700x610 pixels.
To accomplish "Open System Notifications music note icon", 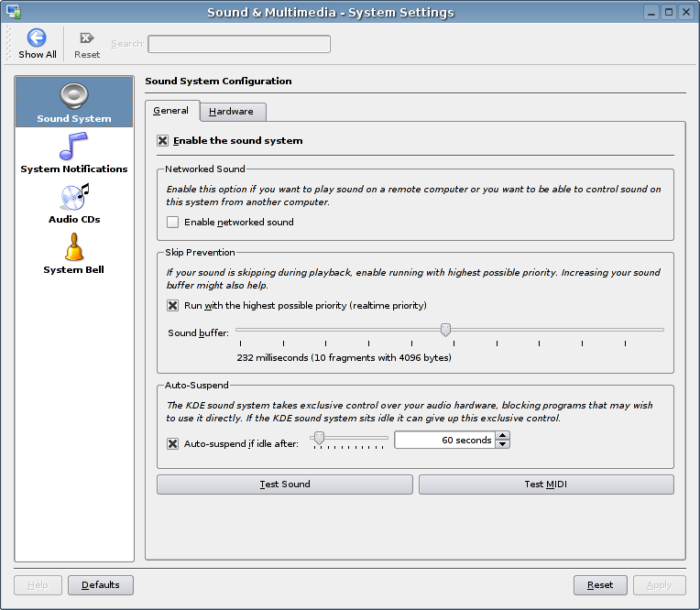I will (x=73, y=146).
